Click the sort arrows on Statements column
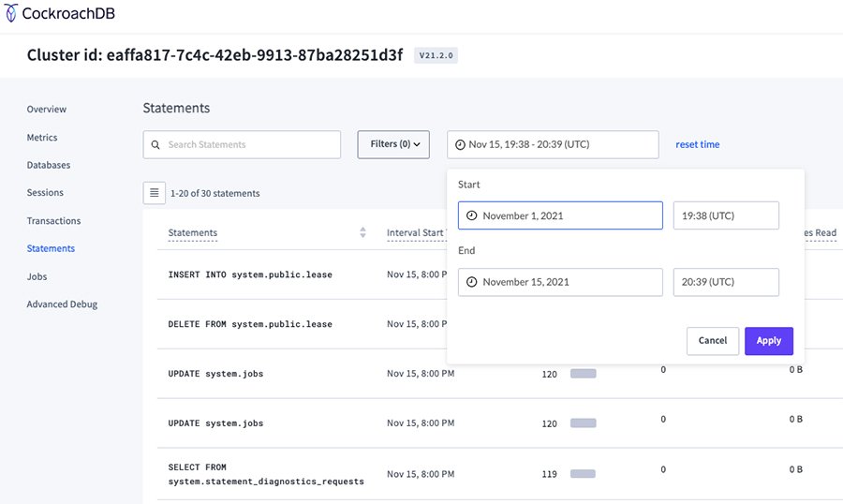843x504 pixels. pyautogui.click(x=362, y=232)
